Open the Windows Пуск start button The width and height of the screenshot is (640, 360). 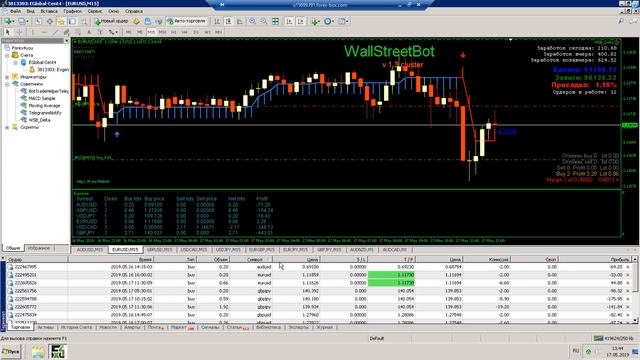coord(11,351)
